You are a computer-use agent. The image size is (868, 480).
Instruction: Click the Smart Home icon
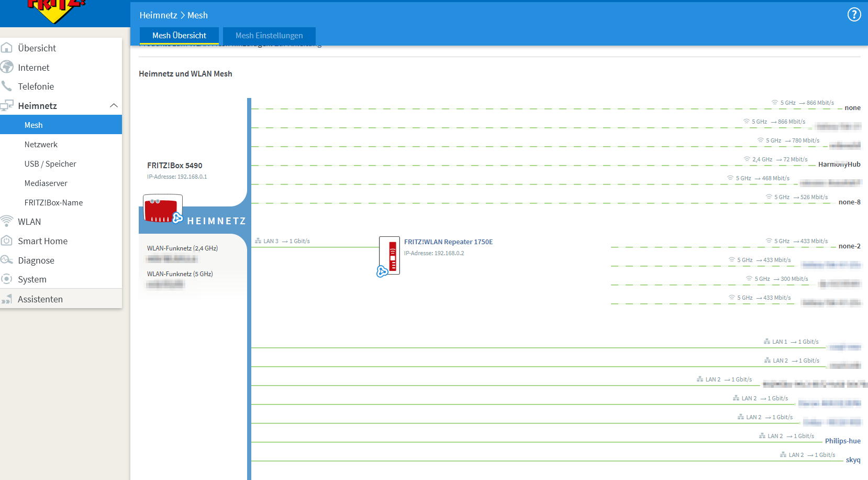[7, 241]
